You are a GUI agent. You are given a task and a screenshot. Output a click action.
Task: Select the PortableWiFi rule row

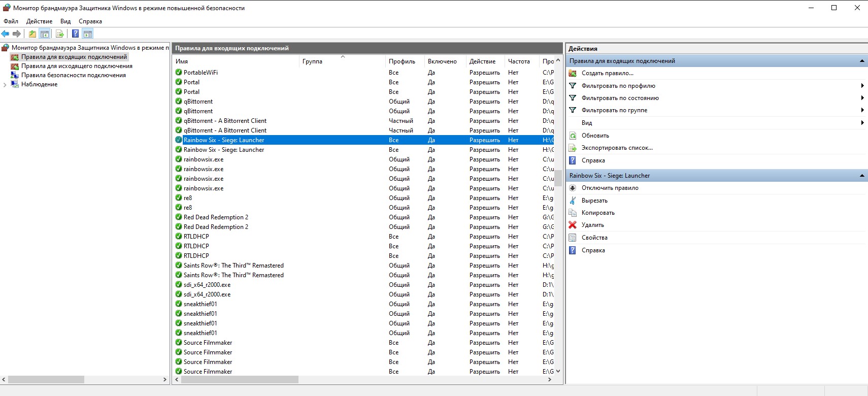coord(363,73)
